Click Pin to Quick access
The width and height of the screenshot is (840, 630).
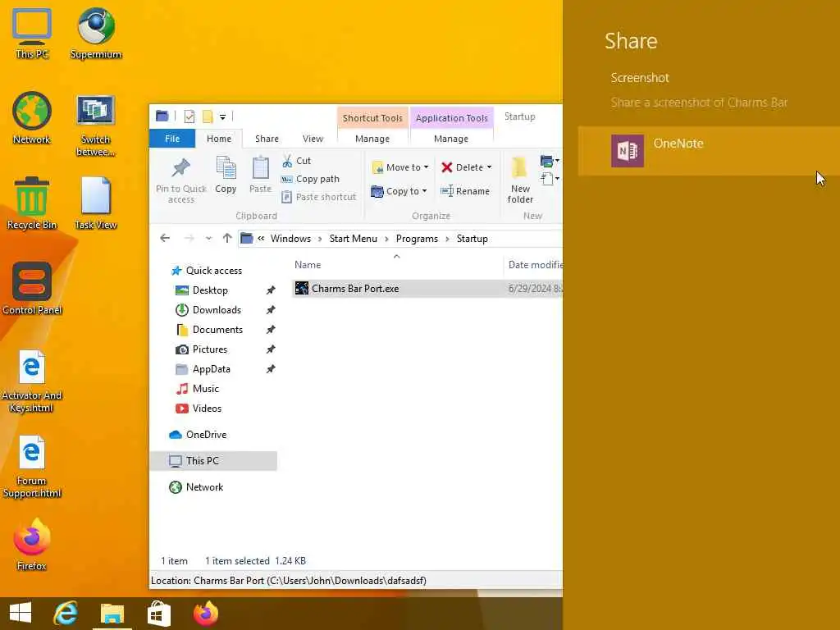(181, 180)
